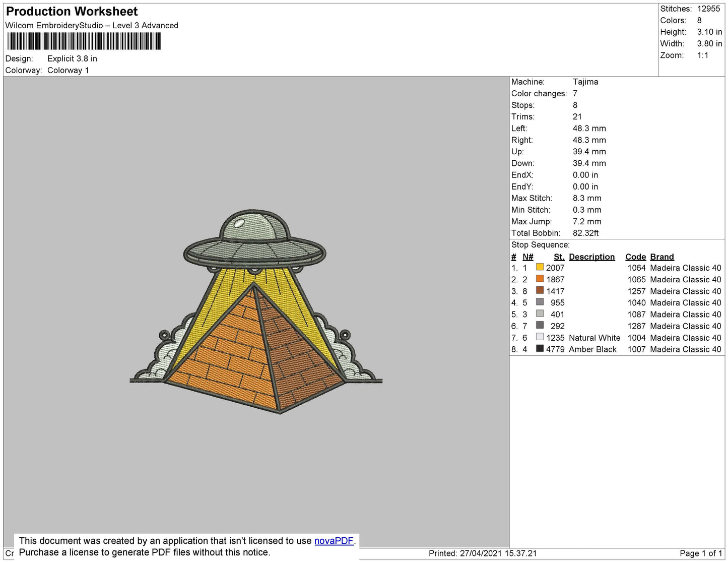Image resolution: width=728 pixels, height=563 pixels.
Task: Click the Total Bobbin value 82.32ft
Action: coord(586,233)
